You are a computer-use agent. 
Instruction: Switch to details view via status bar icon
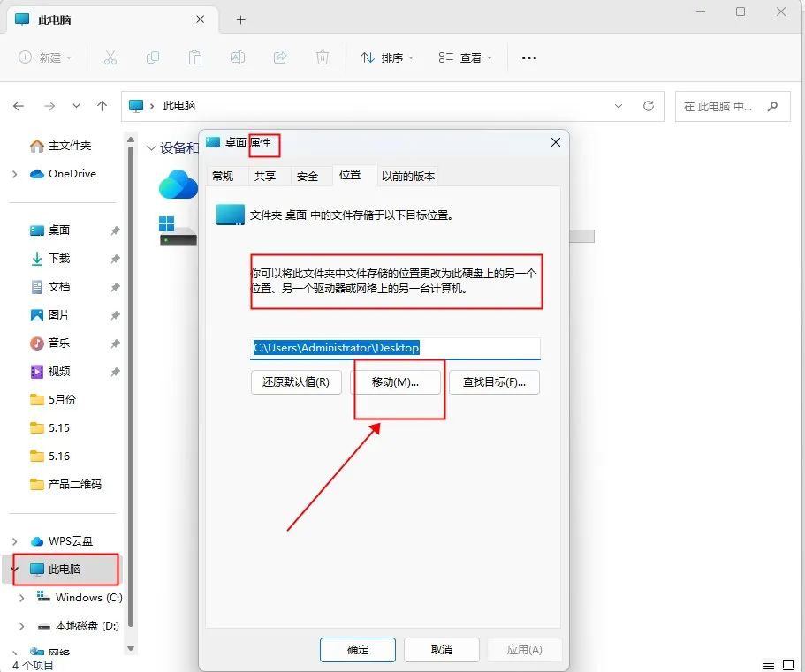[768, 664]
